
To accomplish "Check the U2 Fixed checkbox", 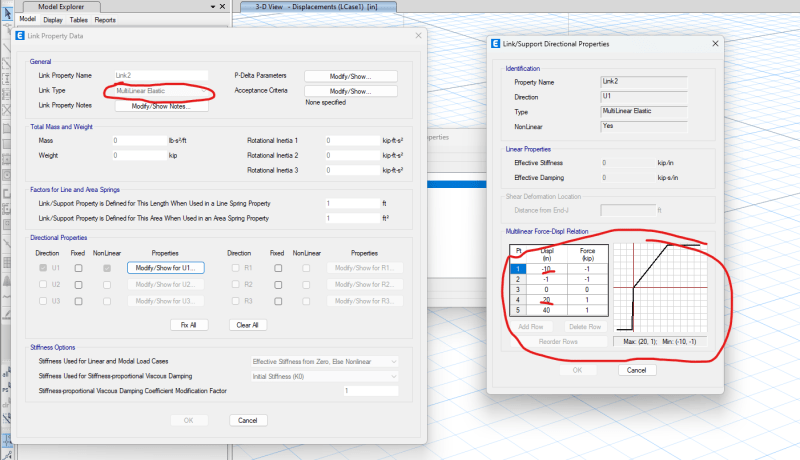I will click(x=78, y=285).
